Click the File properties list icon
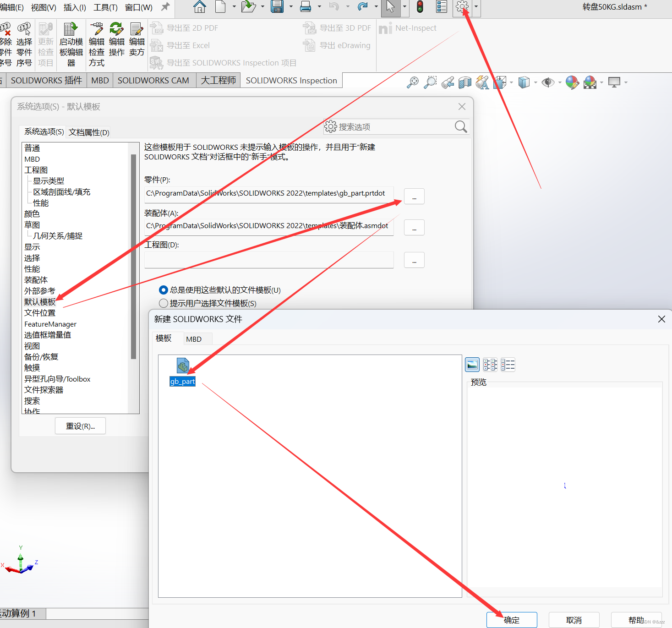 click(442, 7)
